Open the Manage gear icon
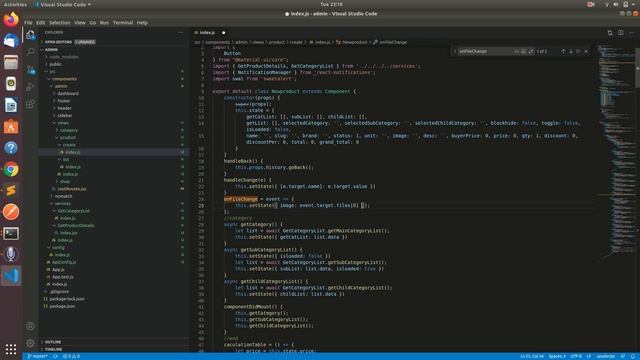 (x=30, y=343)
